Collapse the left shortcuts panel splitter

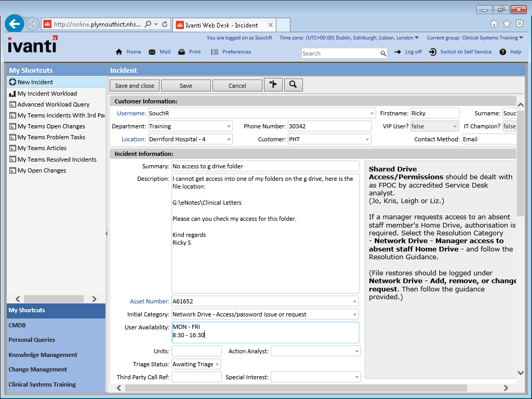(x=107, y=233)
